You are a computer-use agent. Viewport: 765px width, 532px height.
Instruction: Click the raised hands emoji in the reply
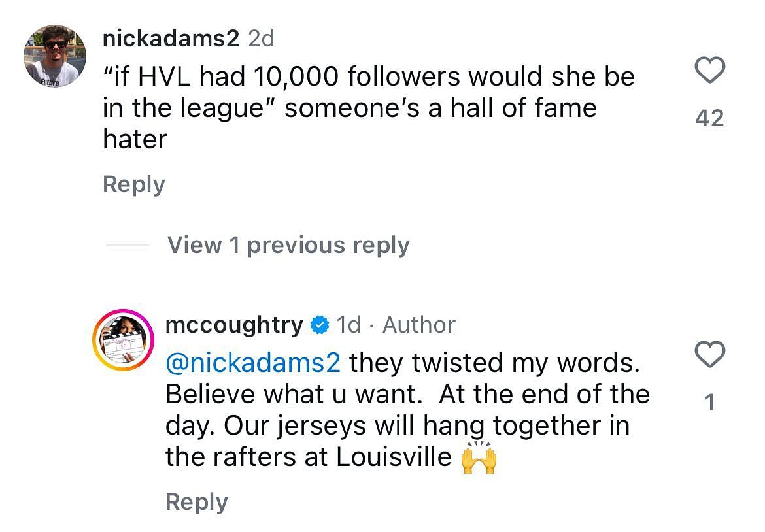[479, 457]
